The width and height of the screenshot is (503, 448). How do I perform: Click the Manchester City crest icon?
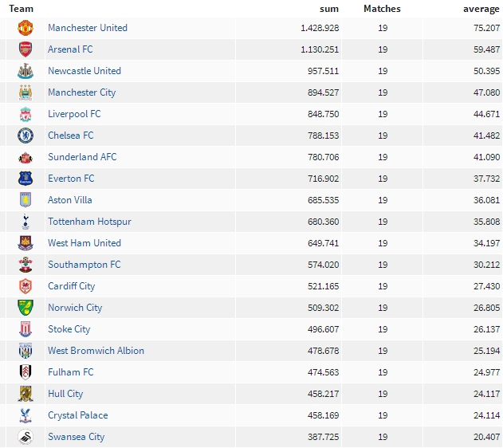(x=26, y=92)
